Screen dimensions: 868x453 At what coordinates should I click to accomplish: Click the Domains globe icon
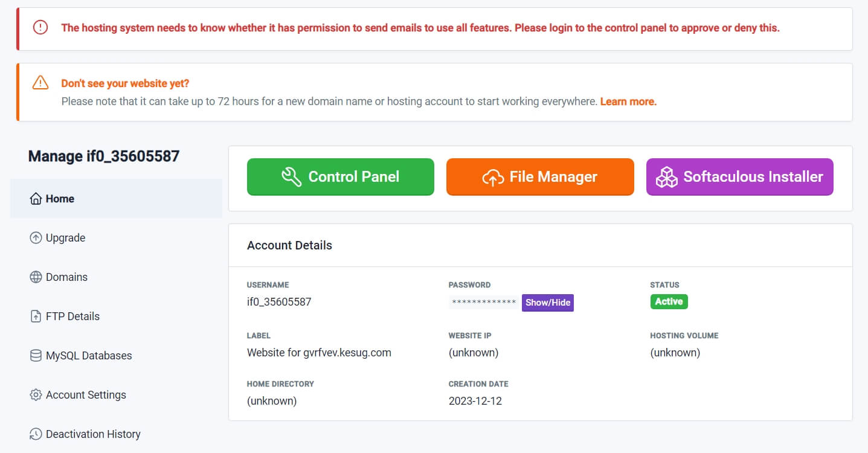point(36,277)
